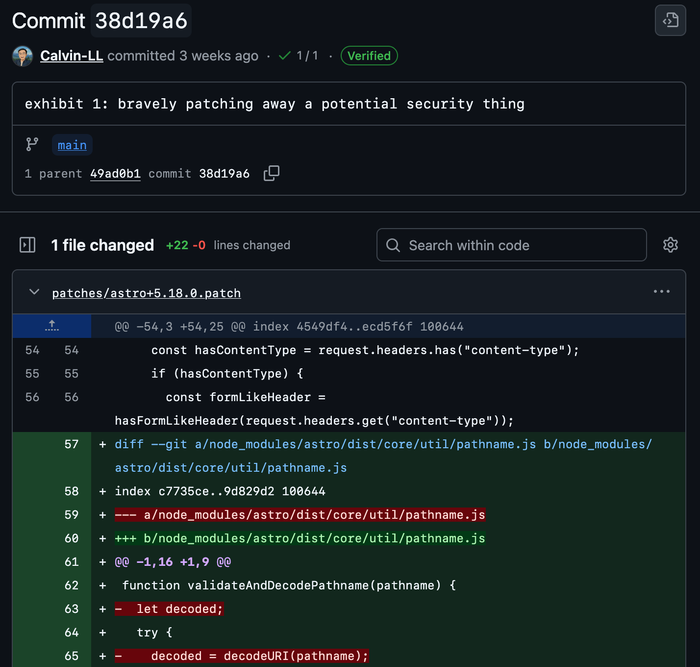
Task: Click the +22 additions count
Action: (x=177, y=245)
